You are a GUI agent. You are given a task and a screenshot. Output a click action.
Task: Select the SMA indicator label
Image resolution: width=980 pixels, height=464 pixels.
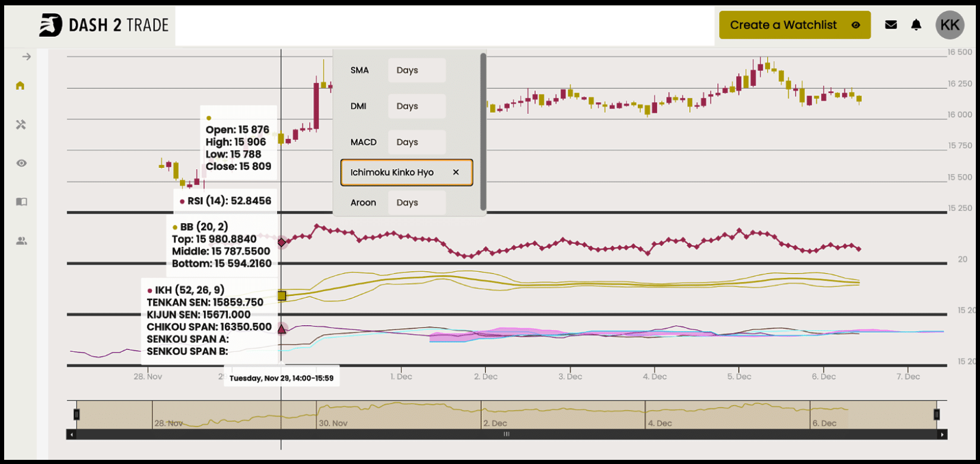click(x=359, y=70)
